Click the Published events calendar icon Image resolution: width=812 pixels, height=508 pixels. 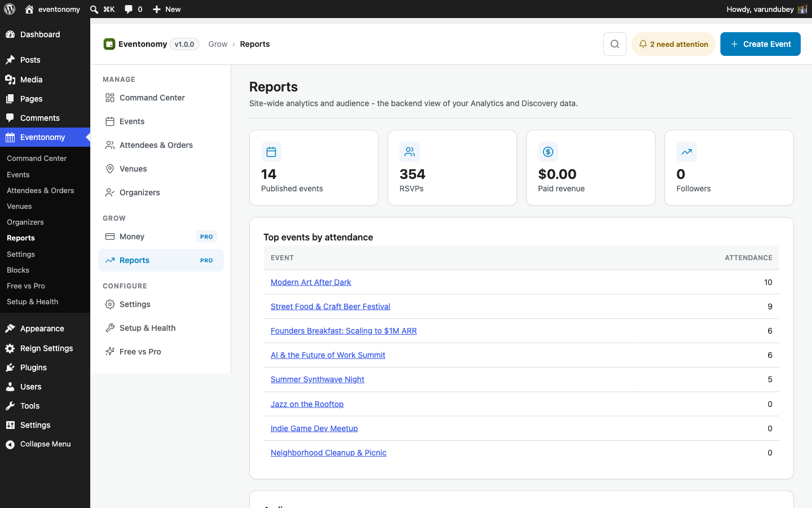tap(271, 152)
